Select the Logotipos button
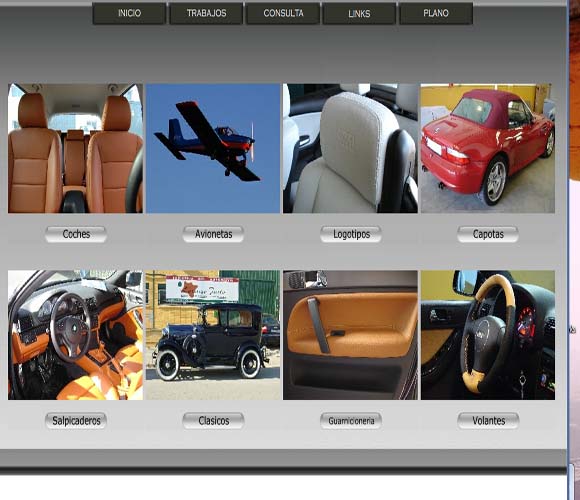Screen dimensions: 580x500 tap(351, 234)
